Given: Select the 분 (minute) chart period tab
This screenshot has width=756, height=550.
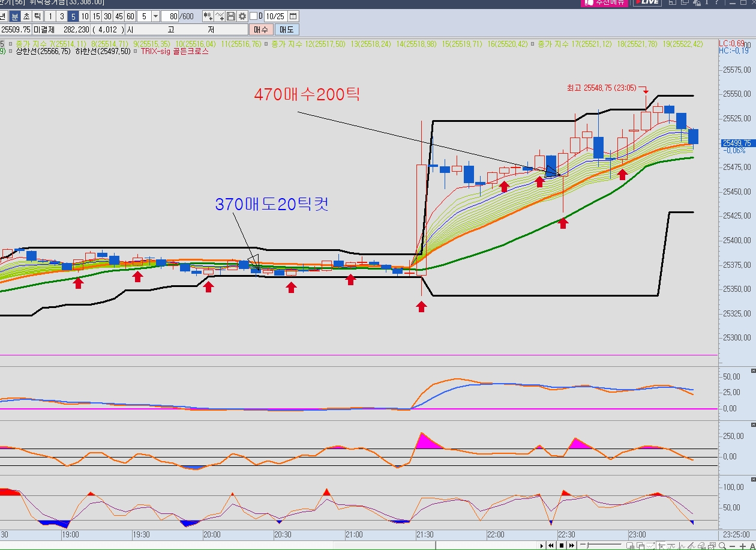Looking at the screenshot, I should [15, 16].
